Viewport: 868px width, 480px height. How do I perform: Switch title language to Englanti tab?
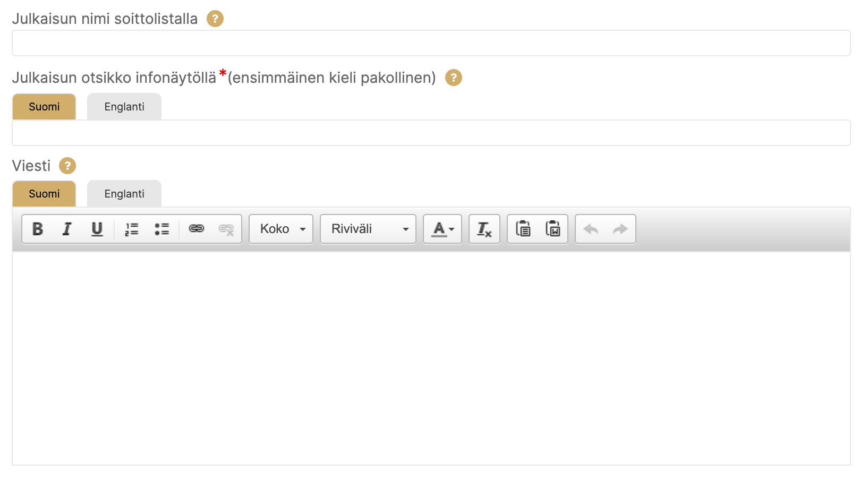(x=124, y=107)
